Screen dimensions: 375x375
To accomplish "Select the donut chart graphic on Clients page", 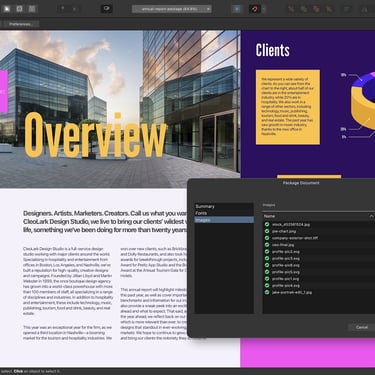I will click(363, 102).
